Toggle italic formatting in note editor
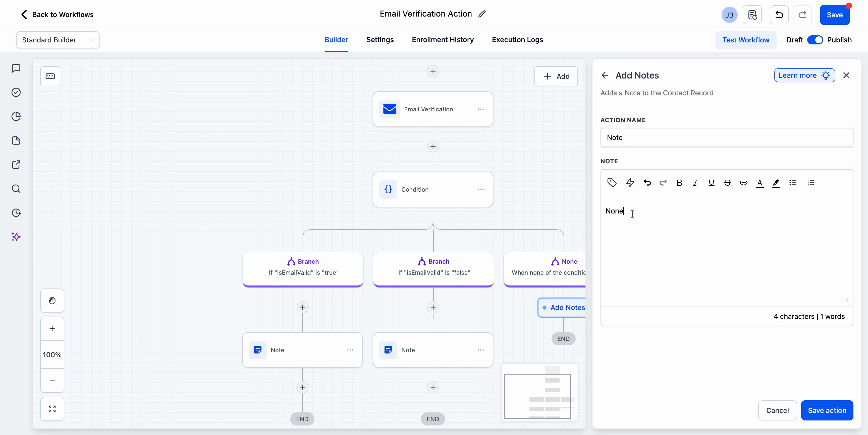Image resolution: width=868 pixels, height=435 pixels. (x=695, y=182)
